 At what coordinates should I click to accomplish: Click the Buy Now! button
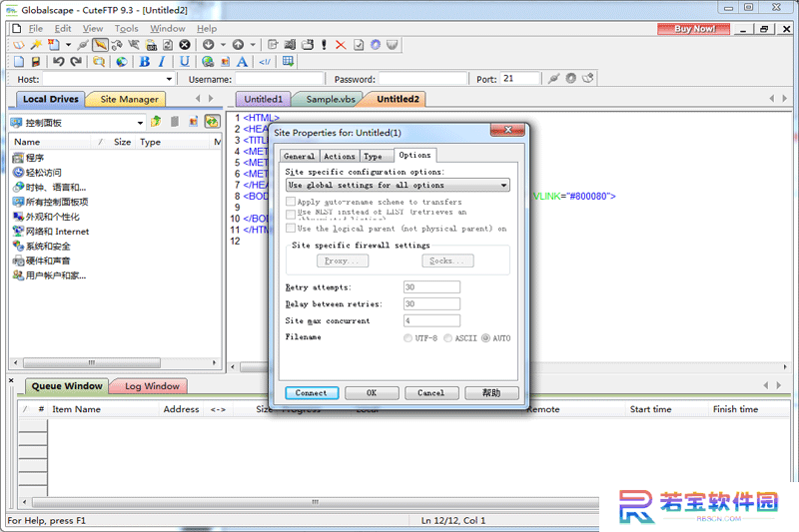[694, 29]
